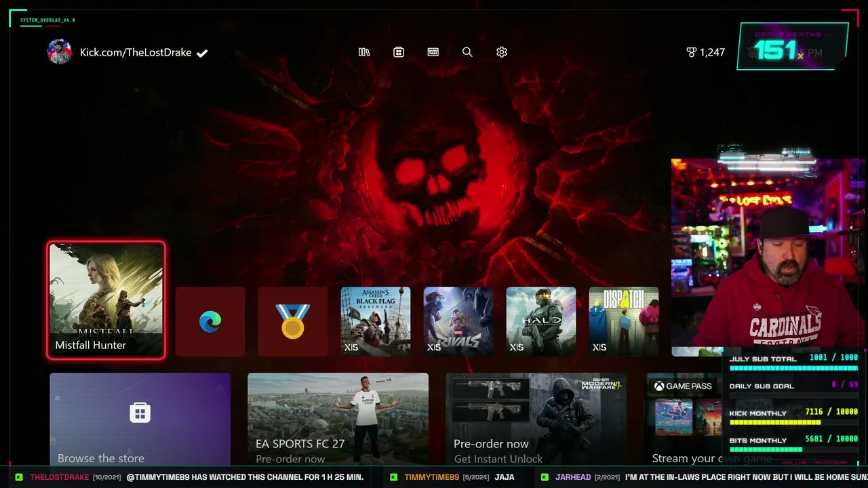868x488 pixels.
Task: Click the JAJA chat message in ticker
Action: pyautogui.click(x=505, y=477)
